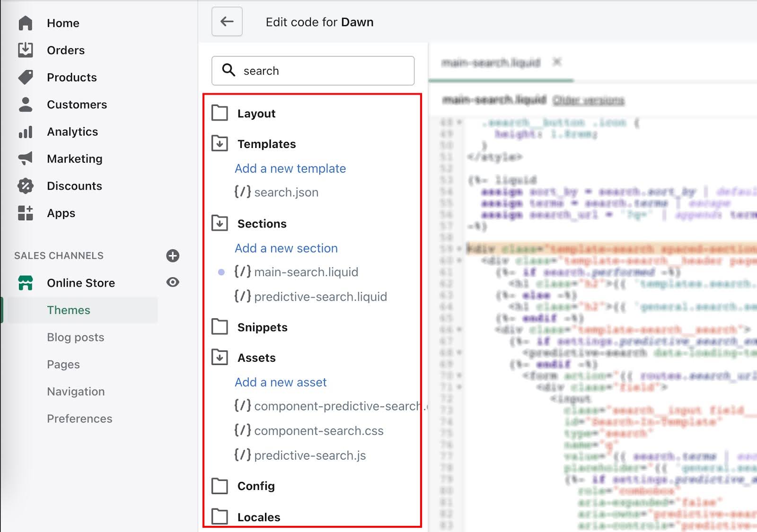Open the Home menu item
757x532 pixels.
pyautogui.click(x=63, y=23)
